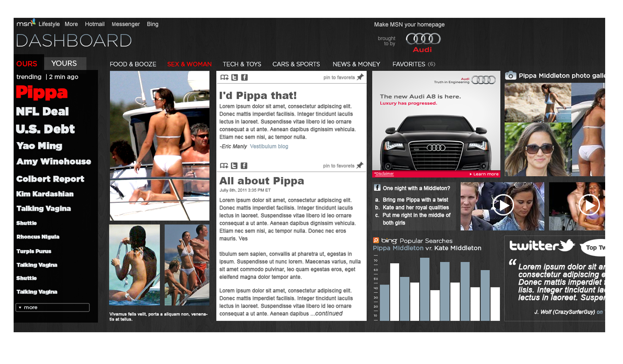Share "I'd Pippa that!" via Twitter icon
Viewport: 623px width, 364px height.
tap(234, 77)
